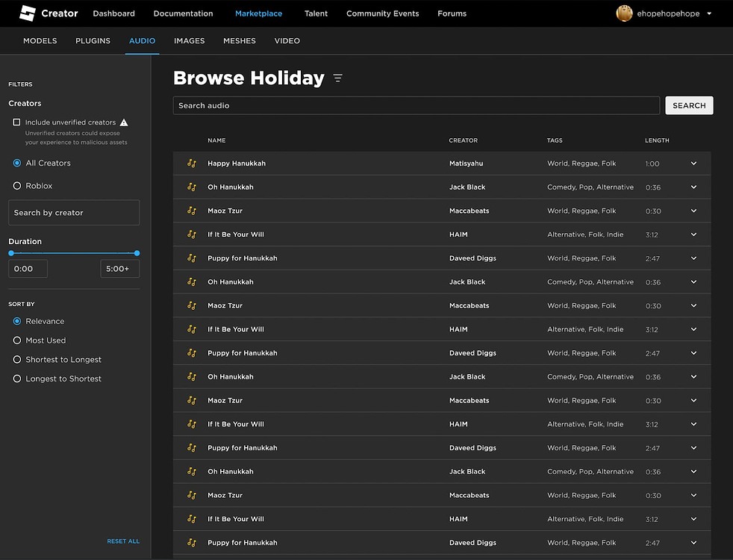The image size is (733, 560).
Task: Focus the Search by creator field
Action: 74,213
